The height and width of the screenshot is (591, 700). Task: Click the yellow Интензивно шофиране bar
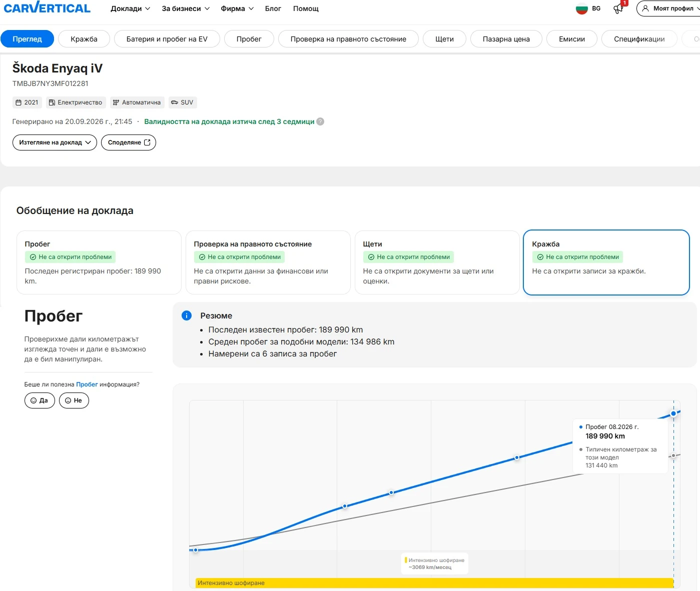click(434, 583)
